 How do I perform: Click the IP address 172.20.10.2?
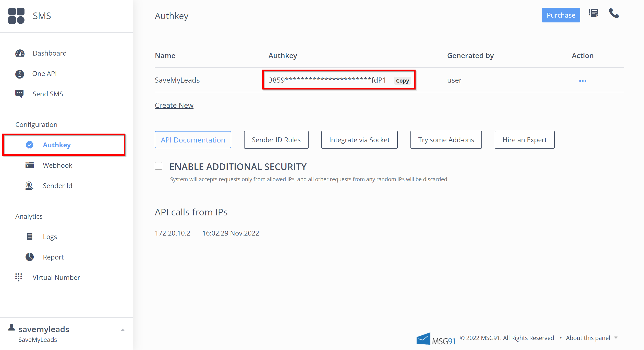[x=173, y=233]
